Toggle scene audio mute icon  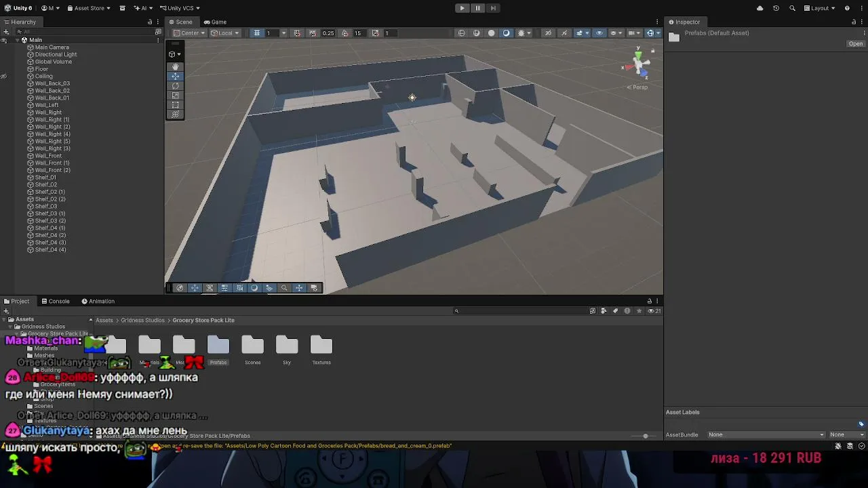(564, 33)
